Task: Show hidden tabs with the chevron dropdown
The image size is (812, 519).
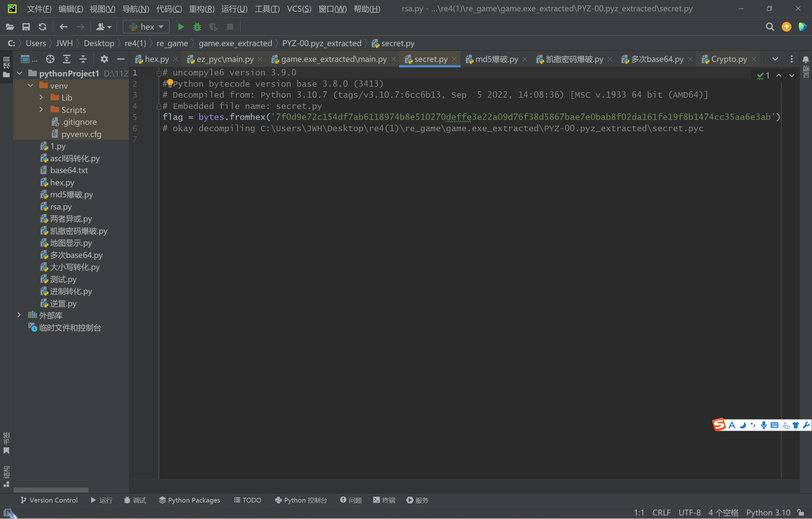Action: (775, 59)
